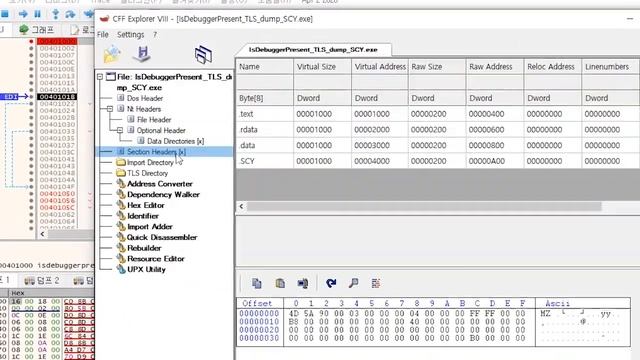
Task: Select Import Directory folder in tree
Action: 150,162
